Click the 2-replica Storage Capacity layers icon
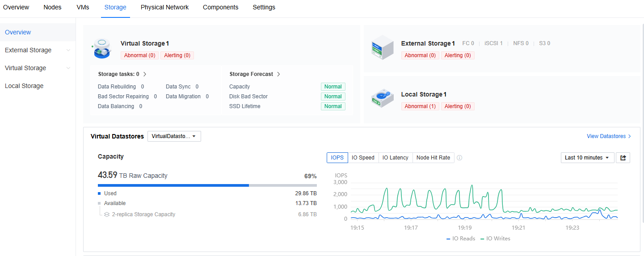 pyautogui.click(x=107, y=214)
